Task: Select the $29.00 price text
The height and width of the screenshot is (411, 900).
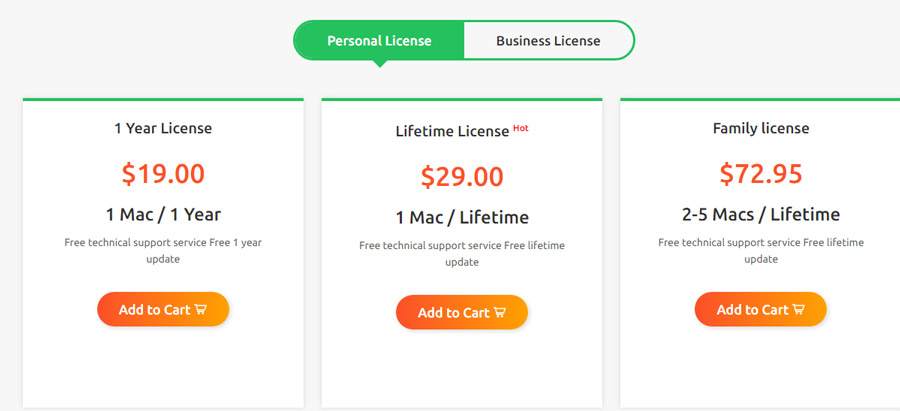Action: pyautogui.click(x=461, y=177)
